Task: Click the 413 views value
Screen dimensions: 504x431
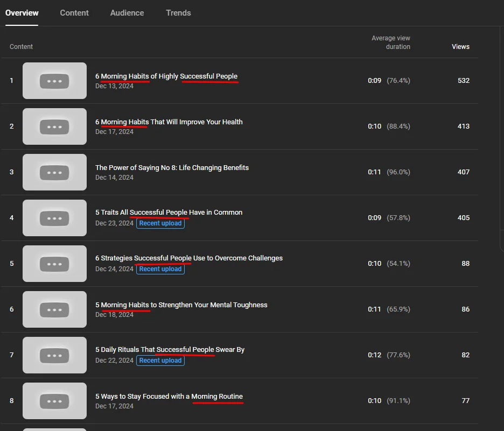Action: click(464, 126)
